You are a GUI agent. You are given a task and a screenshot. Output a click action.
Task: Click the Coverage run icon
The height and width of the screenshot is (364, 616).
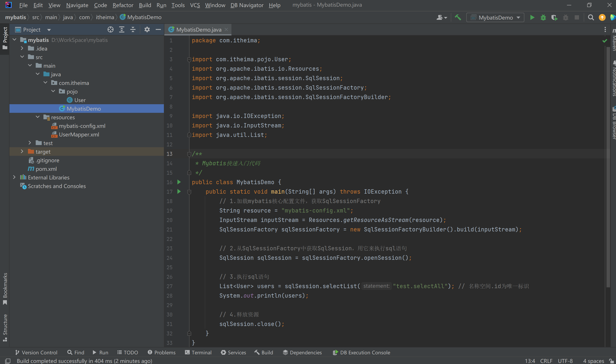pos(554,18)
